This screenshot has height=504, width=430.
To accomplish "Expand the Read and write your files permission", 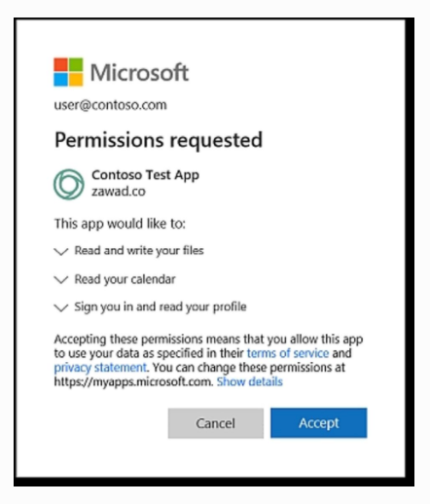I will point(61,251).
